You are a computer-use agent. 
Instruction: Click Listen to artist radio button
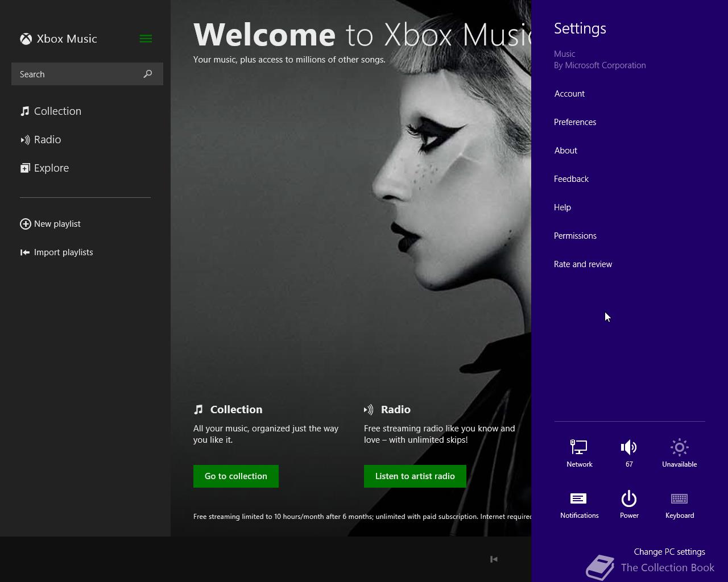click(x=415, y=476)
